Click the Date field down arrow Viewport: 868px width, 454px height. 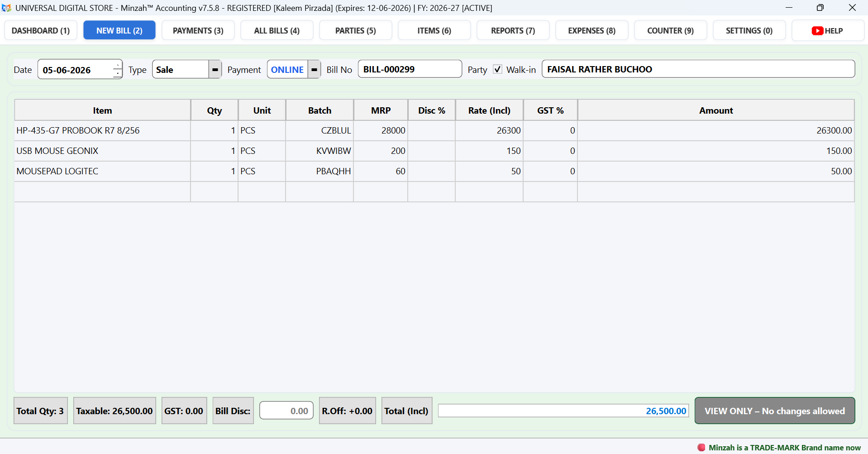(x=118, y=73)
